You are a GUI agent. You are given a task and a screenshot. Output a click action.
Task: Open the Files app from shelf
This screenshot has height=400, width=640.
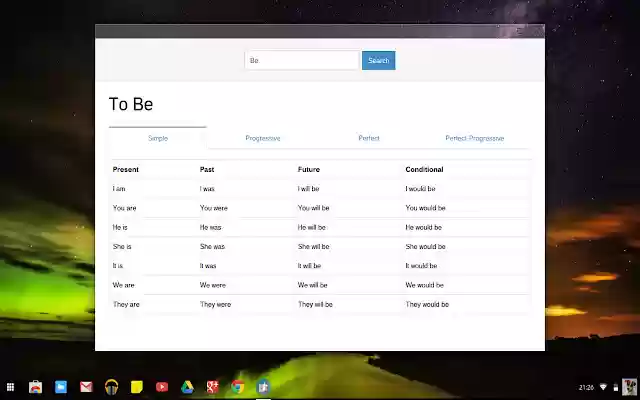pyautogui.click(x=61, y=387)
